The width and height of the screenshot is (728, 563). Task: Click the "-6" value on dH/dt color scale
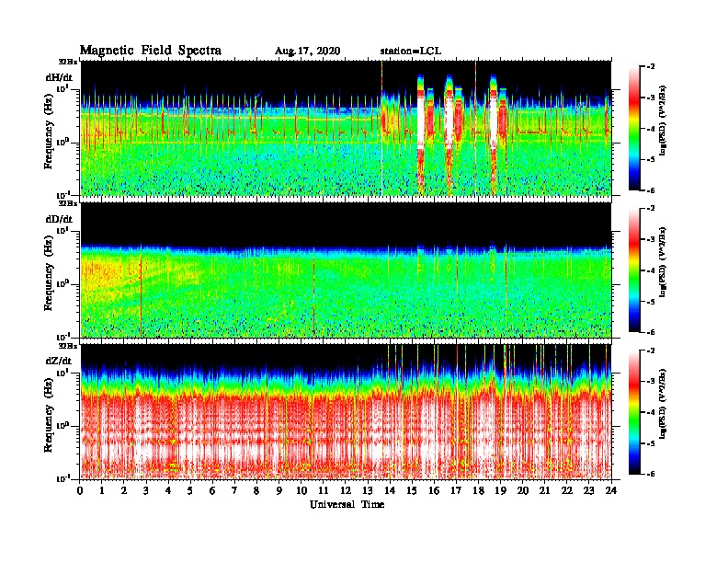point(651,190)
